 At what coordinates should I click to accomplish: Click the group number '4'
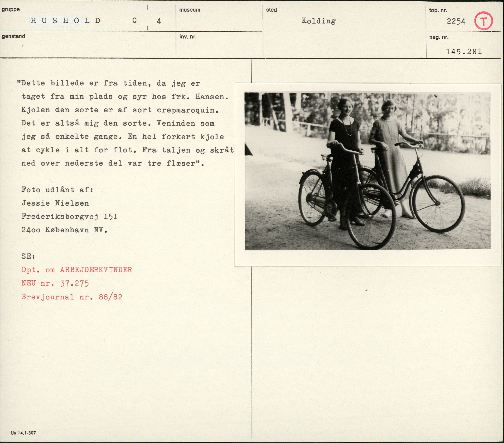click(x=159, y=21)
